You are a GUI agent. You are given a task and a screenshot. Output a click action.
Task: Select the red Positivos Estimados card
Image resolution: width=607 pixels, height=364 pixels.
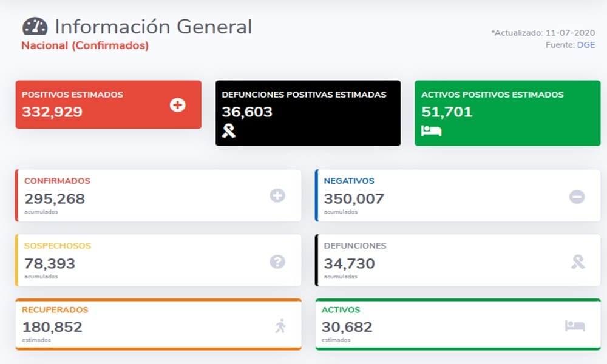[108, 104]
